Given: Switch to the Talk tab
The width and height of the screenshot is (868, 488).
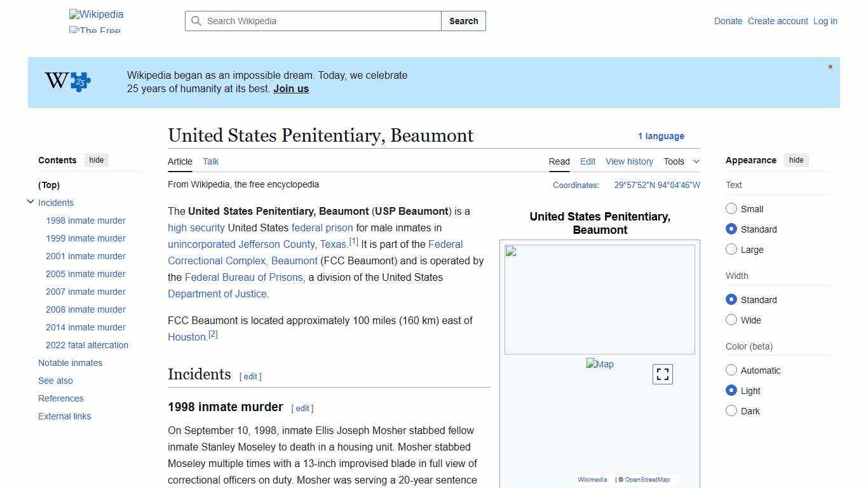Looking at the screenshot, I should (210, 161).
